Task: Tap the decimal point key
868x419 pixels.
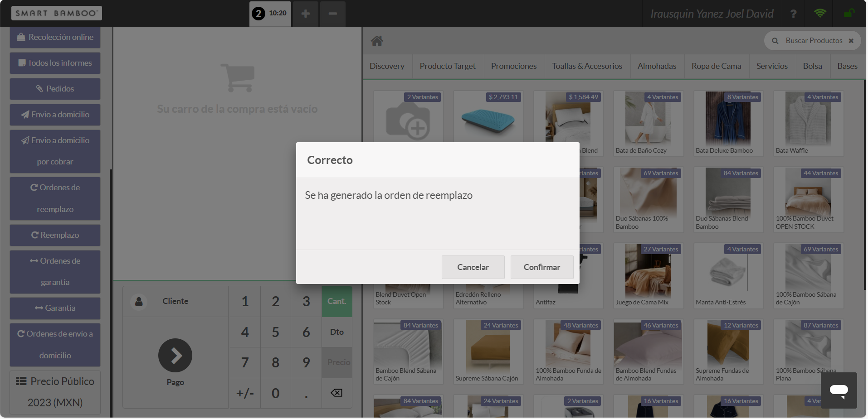Action: click(306, 393)
